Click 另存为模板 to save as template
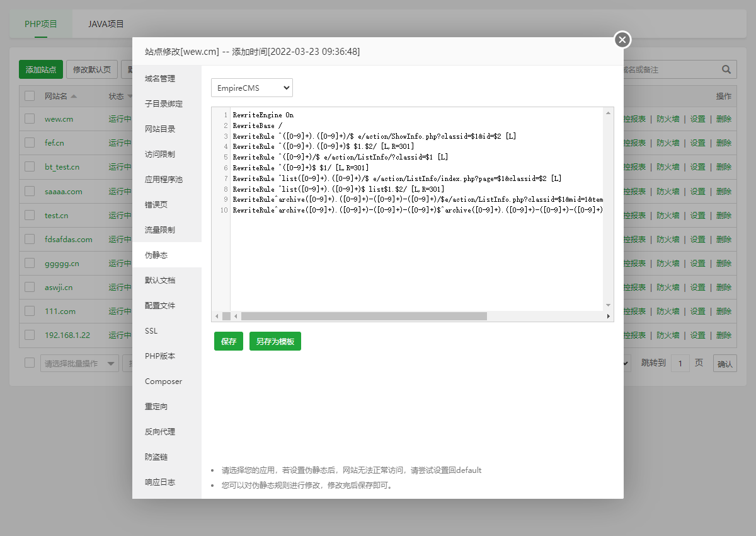Viewport: 756px width, 536px height. point(275,341)
